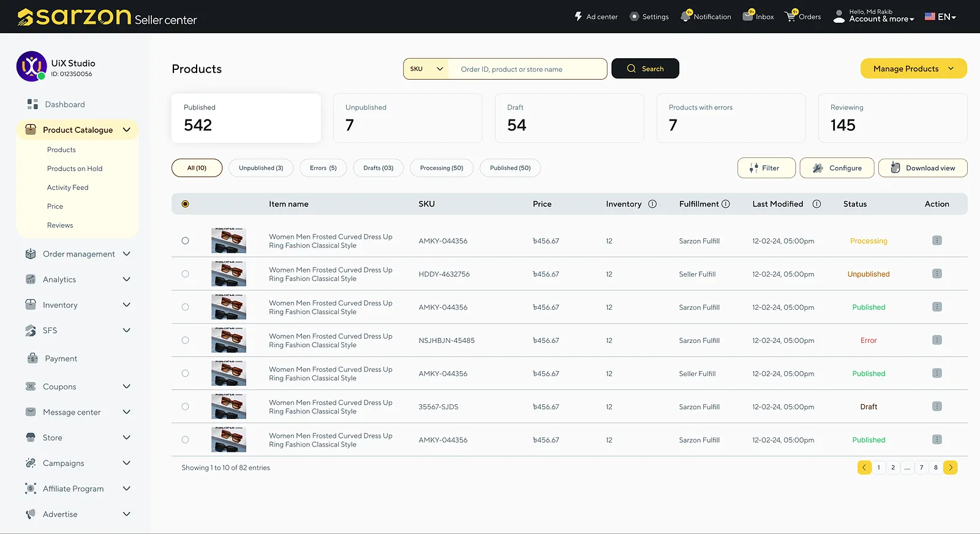Click the Configure button
This screenshot has height=534, width=980.
point(837,168)
